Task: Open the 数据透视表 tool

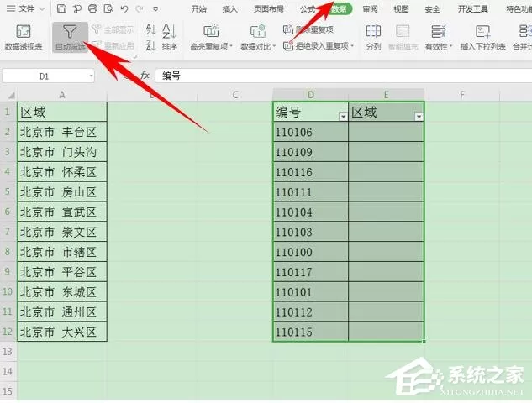Action: point(24,38)
